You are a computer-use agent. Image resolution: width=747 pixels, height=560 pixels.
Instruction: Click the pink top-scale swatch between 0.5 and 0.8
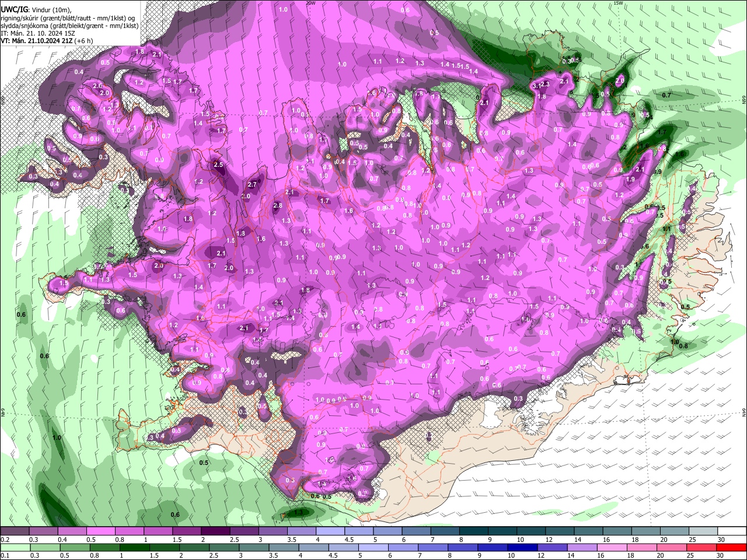click(x=100, y=531)
